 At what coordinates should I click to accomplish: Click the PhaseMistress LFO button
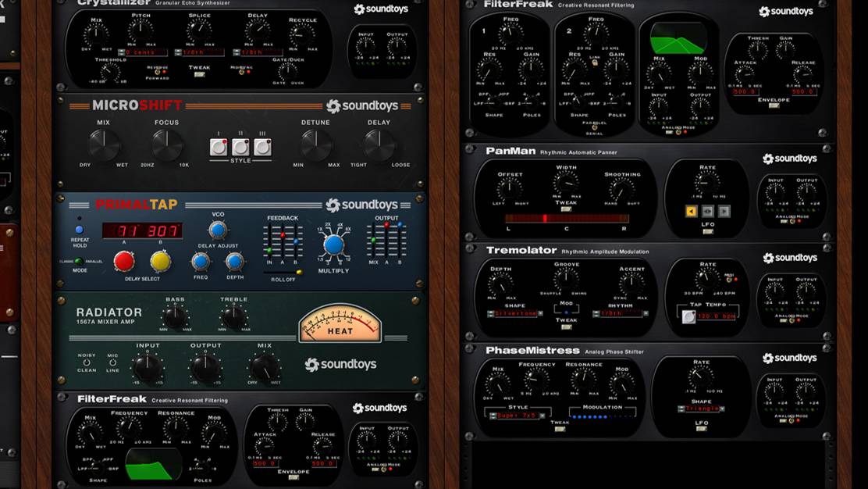[x=702, y=429]
